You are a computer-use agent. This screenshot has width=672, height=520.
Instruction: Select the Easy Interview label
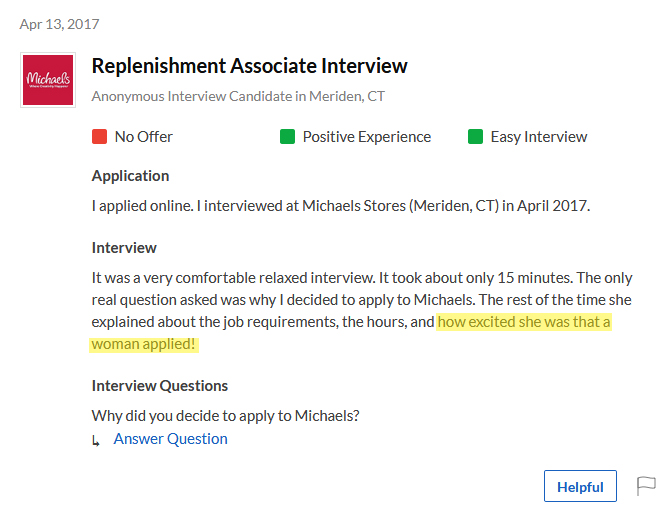tap(539, 137)
